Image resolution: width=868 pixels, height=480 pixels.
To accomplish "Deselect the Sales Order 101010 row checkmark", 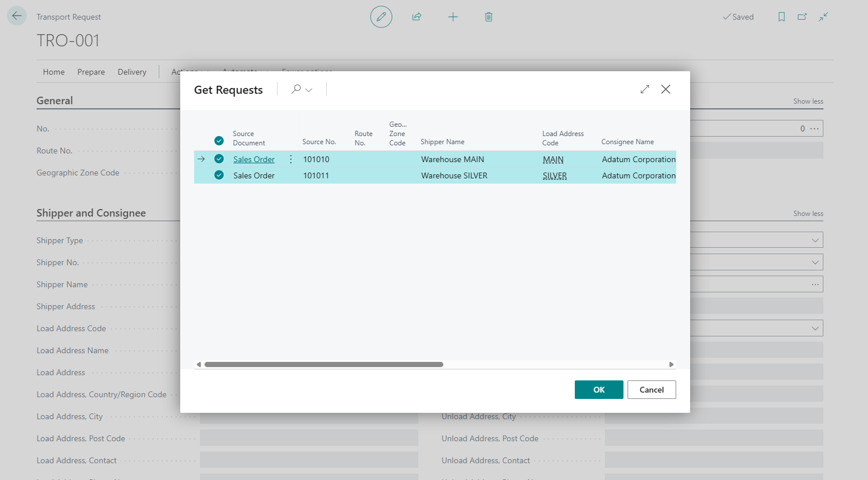I will pos(219,159).
